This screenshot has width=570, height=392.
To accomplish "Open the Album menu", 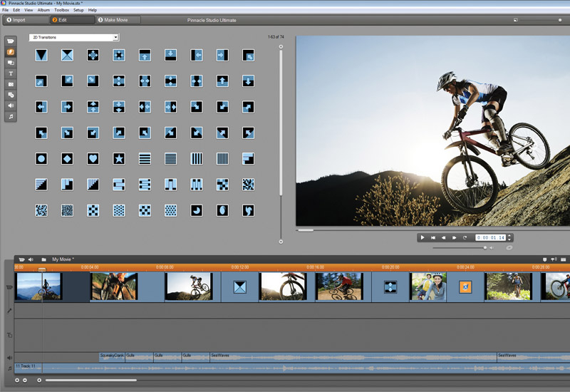I will tap(43, 10).
